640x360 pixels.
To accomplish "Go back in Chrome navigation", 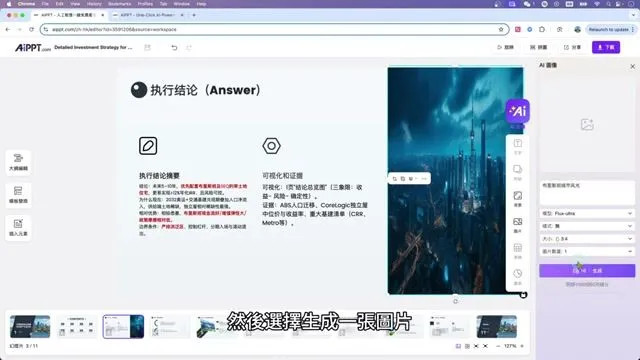I will coord(8,29).
